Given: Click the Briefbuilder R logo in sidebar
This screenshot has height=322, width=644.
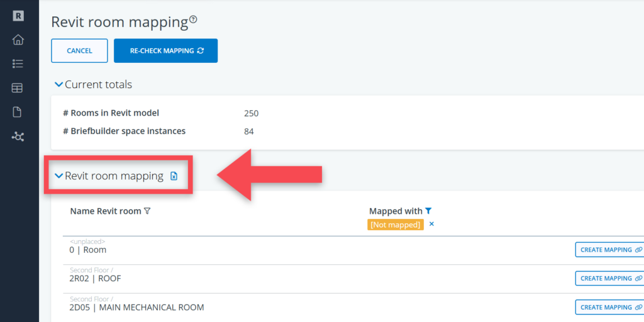Looking at the screenshot, I should (18, 16).
